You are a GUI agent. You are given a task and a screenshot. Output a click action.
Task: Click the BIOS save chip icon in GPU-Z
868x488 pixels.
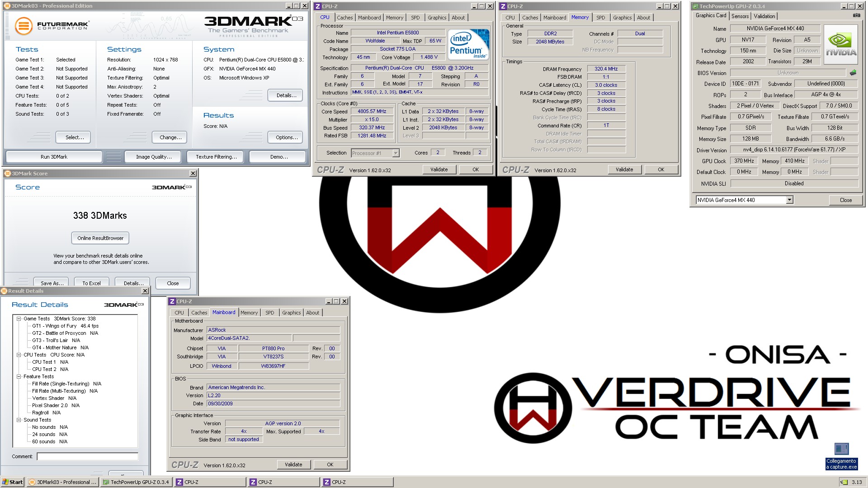[853, 72]
